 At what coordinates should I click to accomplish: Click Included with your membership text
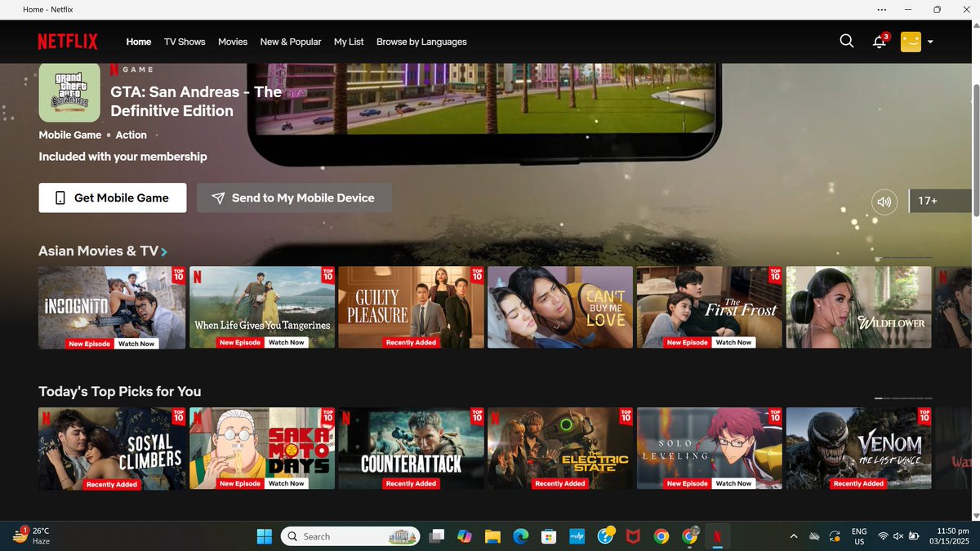122,157
